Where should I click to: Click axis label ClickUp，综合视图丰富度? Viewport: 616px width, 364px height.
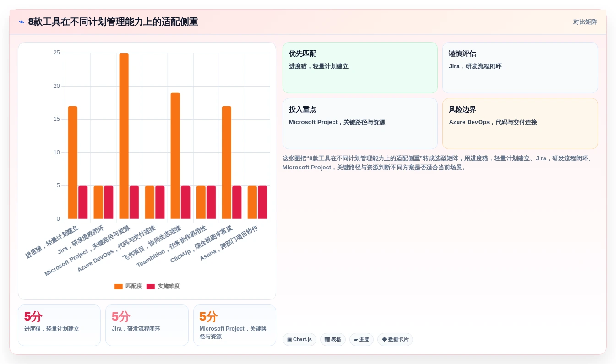tap(202, 244)
